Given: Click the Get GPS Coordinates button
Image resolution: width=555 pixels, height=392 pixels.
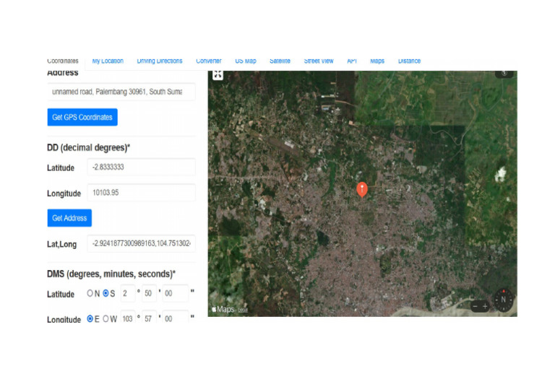Looking at the screenshot, I should 82,117.
